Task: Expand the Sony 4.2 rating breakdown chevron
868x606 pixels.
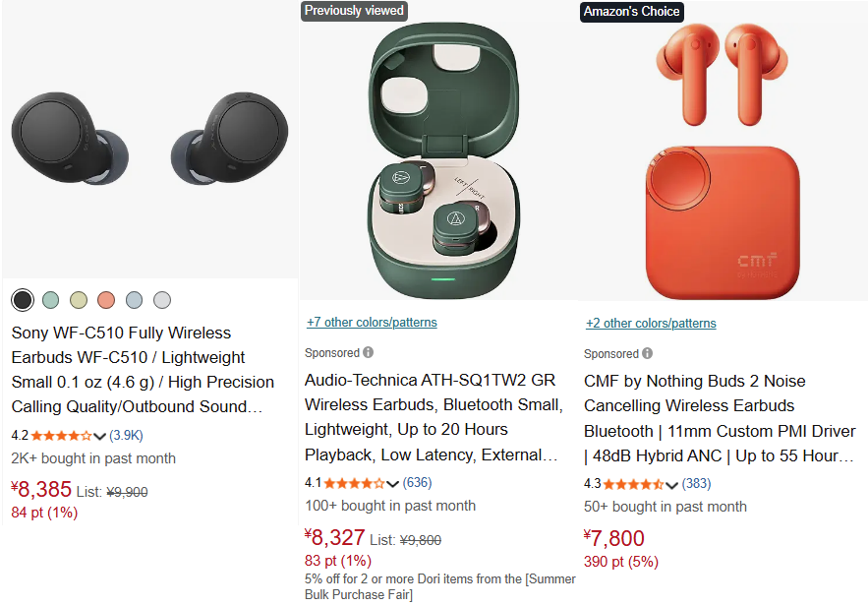Action: 99,436
